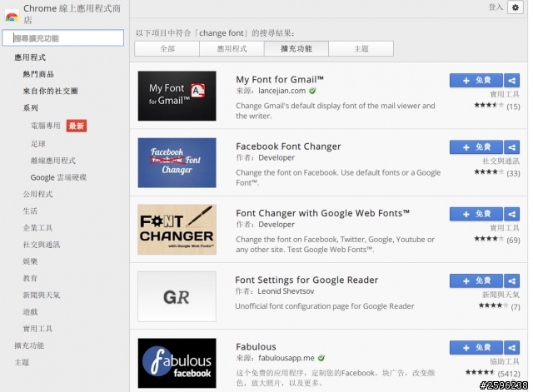Select the 應用程式 results tab
Screen dimensions: 533x392
pos(232,48)
